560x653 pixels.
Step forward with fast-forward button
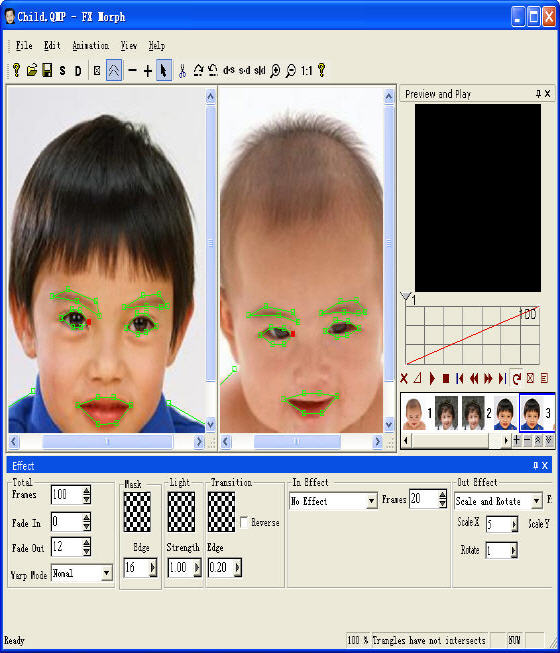488,378
